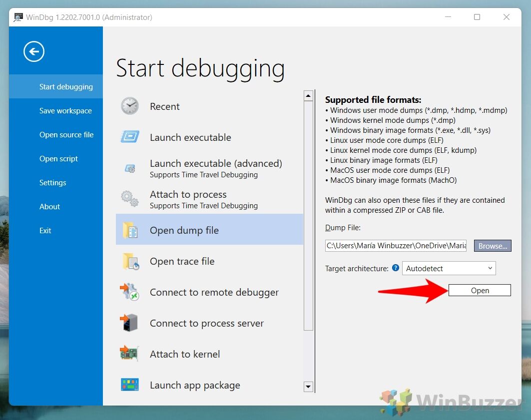Click the Connect to process server icon
The width and height of the screenshot is (531, 420).
point(129,323)
